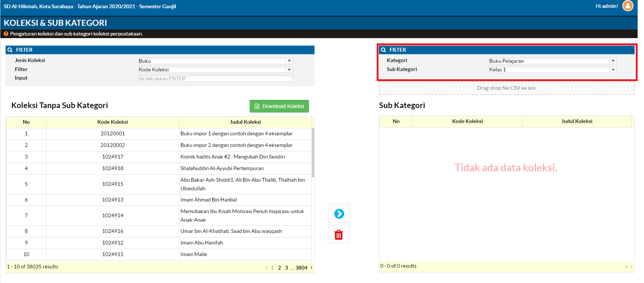
Task: Click the title Memuliakan Ibu Kisah Motivasi
Action: 242,216
